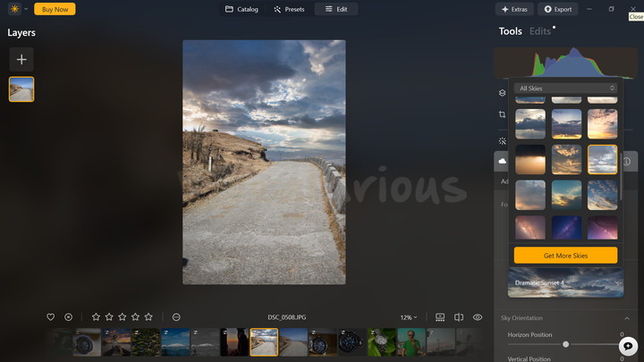
Task: Switch to the Catalog tab
Action: coord(241,9)
